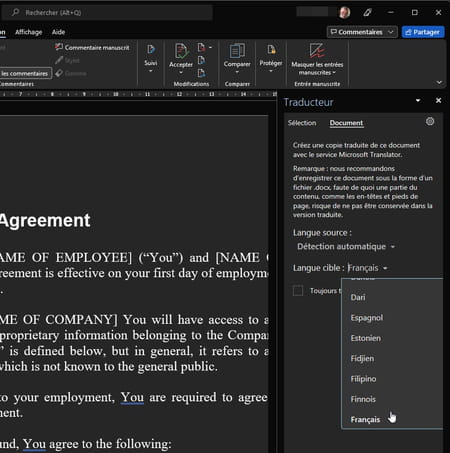Choose Filipino from language list
The width and height of the screenshot is (450, 453).
coord(392,379)
